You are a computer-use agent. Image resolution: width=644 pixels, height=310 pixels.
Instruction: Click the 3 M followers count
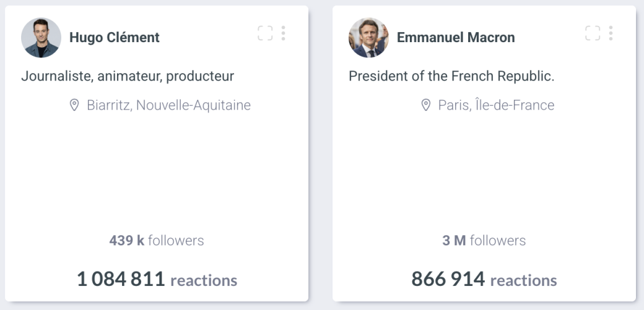484,240
